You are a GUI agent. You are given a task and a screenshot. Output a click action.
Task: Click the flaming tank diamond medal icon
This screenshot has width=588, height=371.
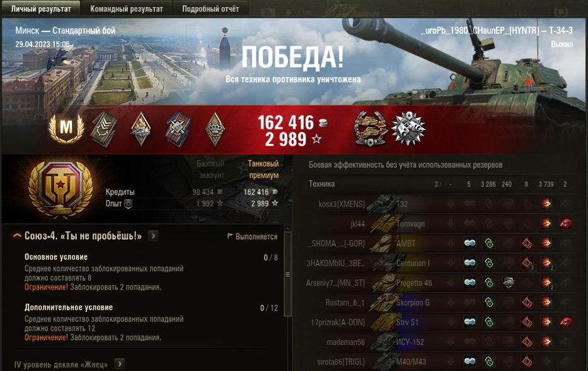coord(141,129)
